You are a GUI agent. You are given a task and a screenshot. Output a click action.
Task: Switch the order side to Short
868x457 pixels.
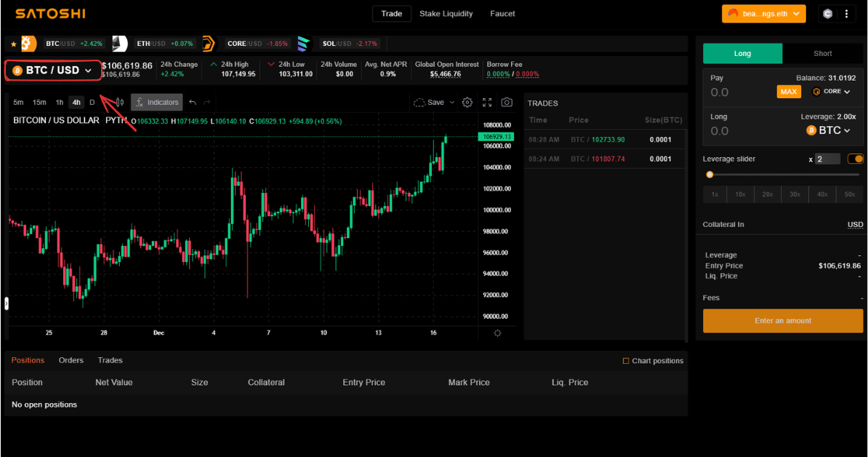pos(822,54)
